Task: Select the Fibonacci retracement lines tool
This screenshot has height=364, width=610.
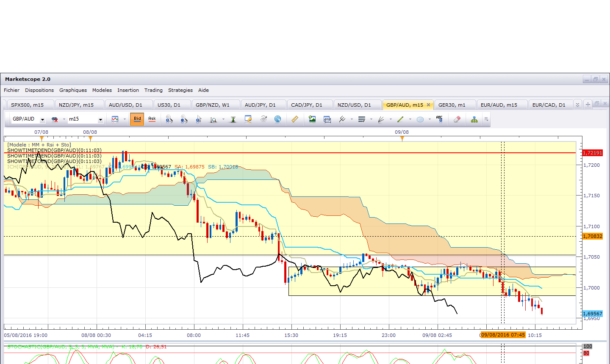Action: click(x=362, y=119)
